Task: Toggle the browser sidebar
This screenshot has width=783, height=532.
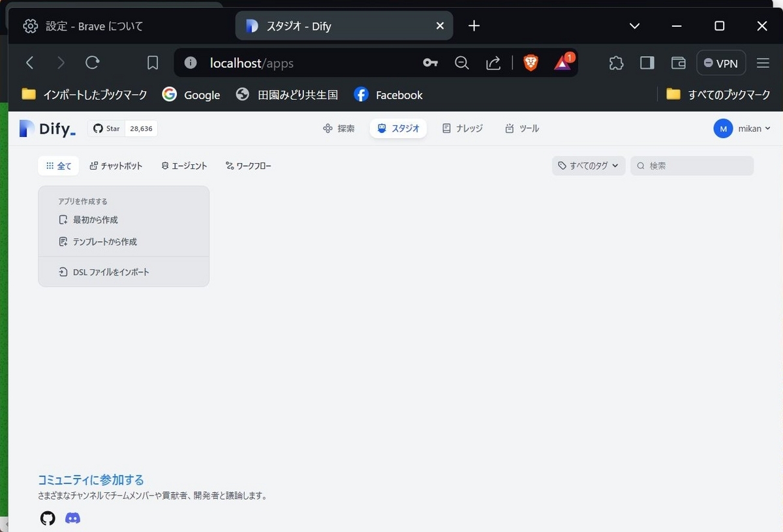Action: [x=647, y=63]
